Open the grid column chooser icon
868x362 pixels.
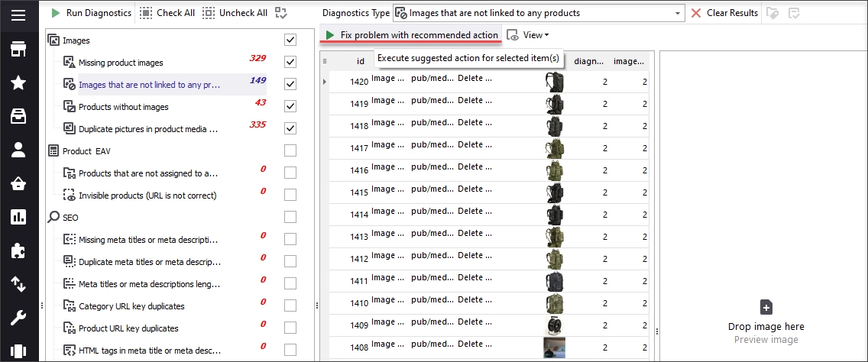pyautogui.click(x=325, y=61)
